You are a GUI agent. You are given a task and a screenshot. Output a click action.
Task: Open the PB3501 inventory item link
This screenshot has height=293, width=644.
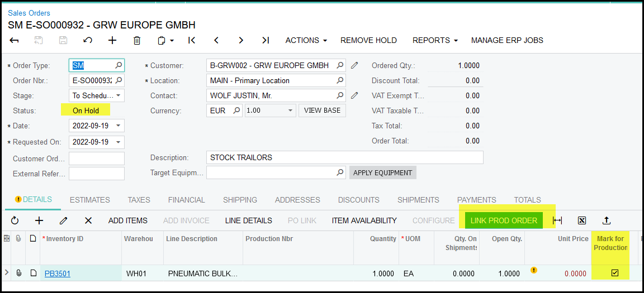pos(58,273)
